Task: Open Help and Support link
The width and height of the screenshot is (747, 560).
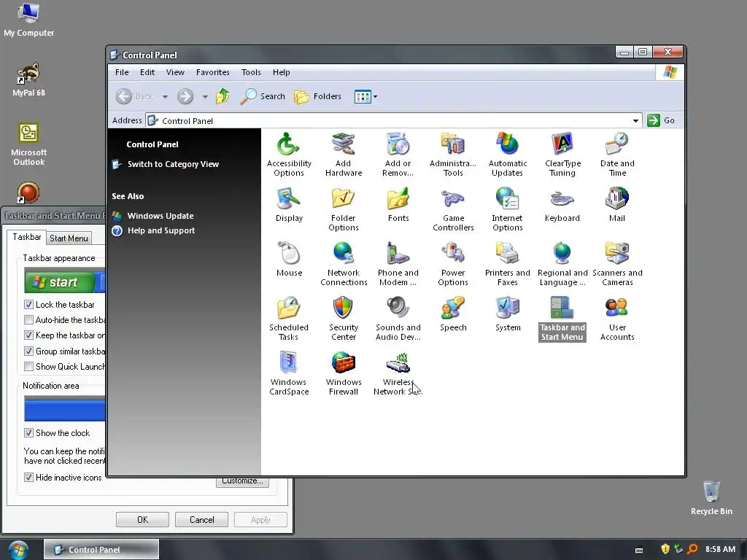Action: pos(161,230)
